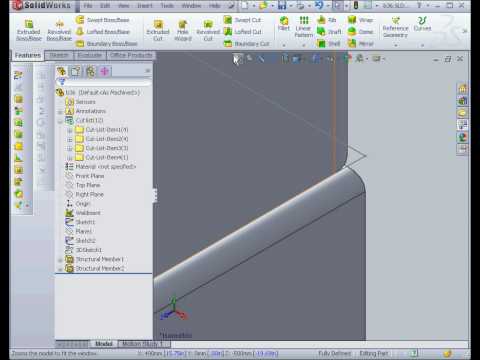The width and height of the screenshot is (480, 360).
Task: Click the Wrap feature
Action: 360,20
